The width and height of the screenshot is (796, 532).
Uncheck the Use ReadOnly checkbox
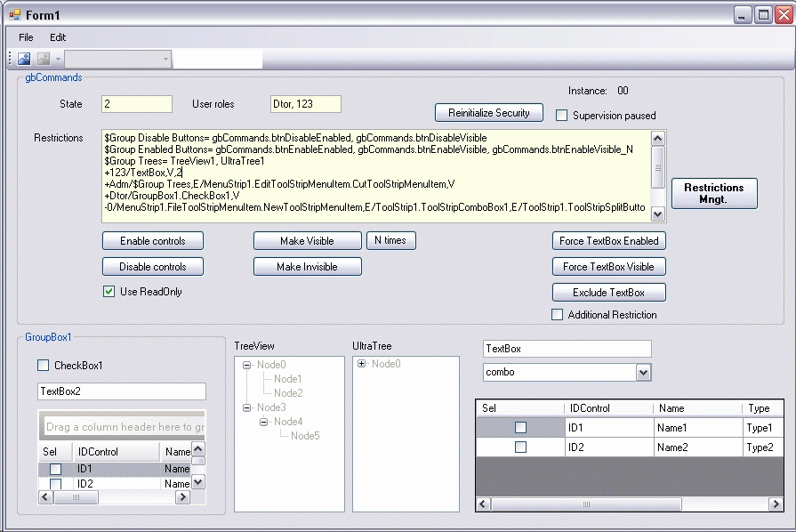click(x=109, y=292)
